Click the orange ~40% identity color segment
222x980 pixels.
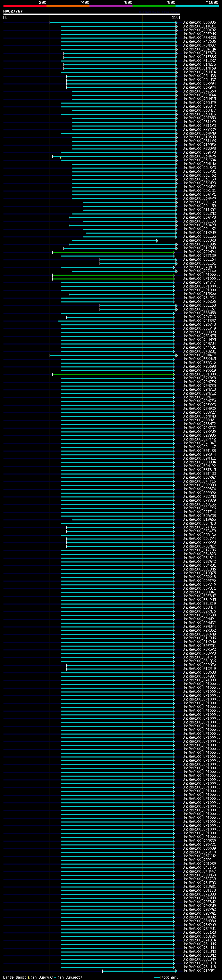tap(68, 6)
